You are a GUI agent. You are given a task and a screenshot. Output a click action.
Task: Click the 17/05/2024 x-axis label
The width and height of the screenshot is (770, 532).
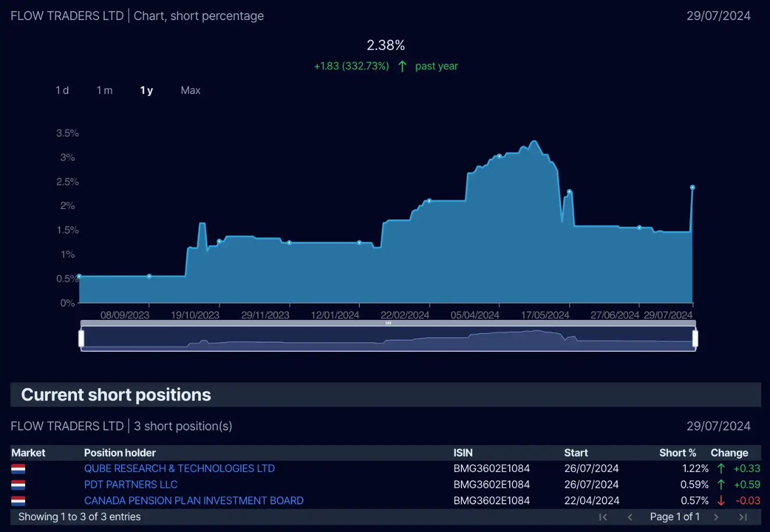pyautogui.click(x=545, y=315)
